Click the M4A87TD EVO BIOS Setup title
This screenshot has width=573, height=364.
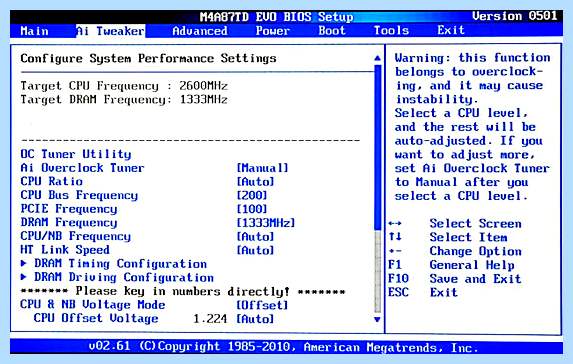point(276,17)
